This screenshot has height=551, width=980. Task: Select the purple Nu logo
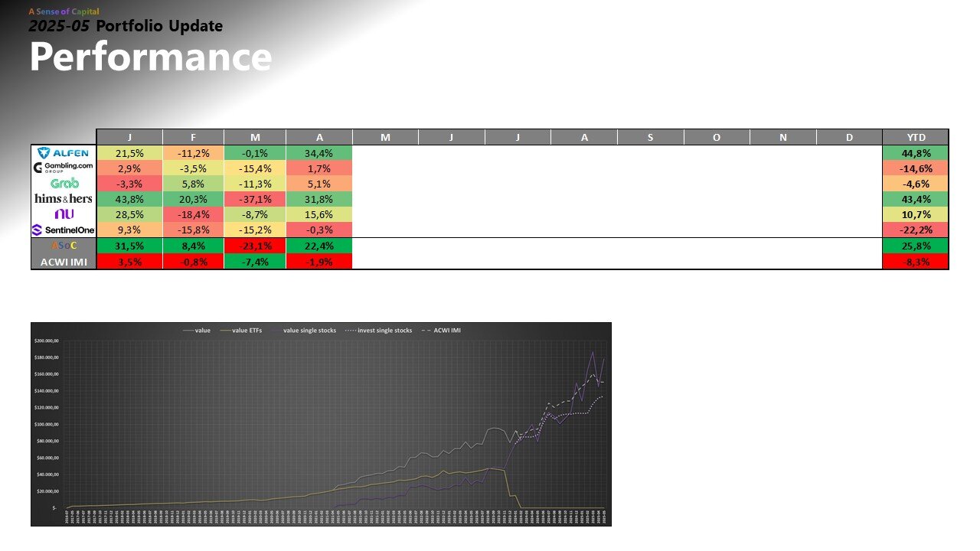coord(64,214)
